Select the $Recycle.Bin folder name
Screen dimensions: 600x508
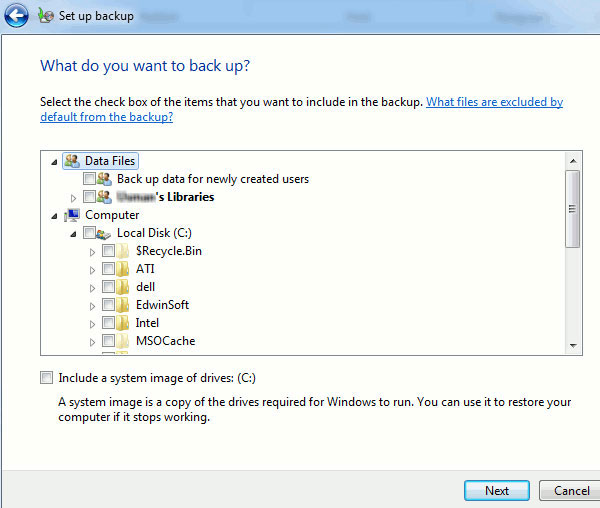click(169, 251)
